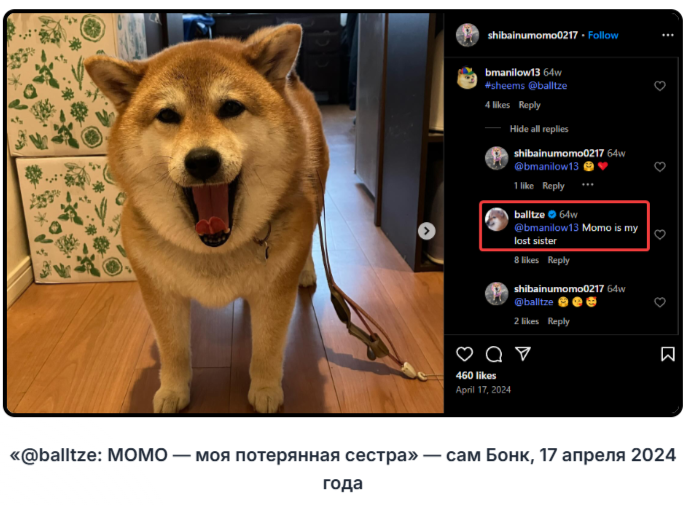The height and width of the screenshot is (506, 687).
Task: Open three-dot menu on shibainumomo0217's reply
Action: [588, 185]
